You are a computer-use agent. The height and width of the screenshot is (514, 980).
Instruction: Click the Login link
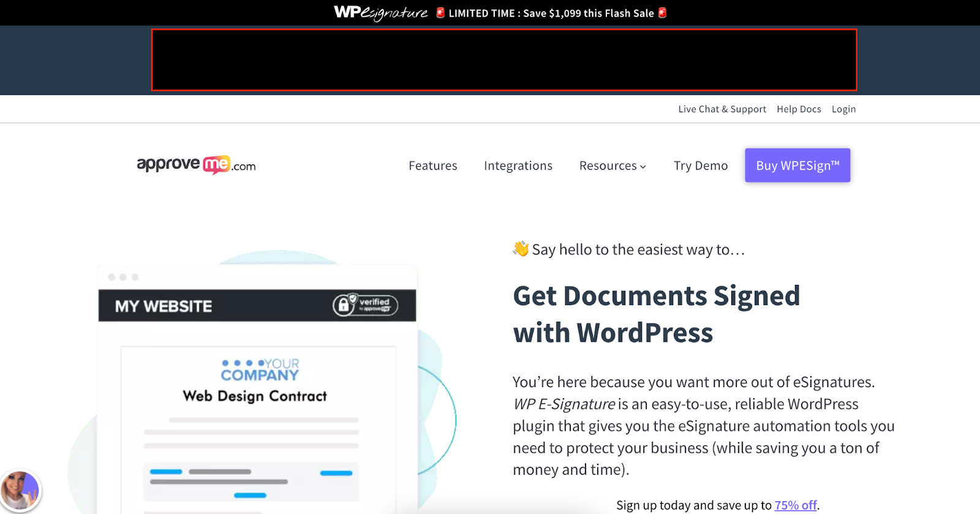843,109
